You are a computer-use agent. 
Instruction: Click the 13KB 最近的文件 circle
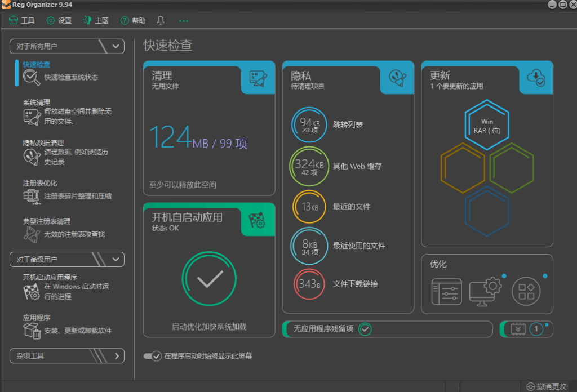click(x=309, y=207)
